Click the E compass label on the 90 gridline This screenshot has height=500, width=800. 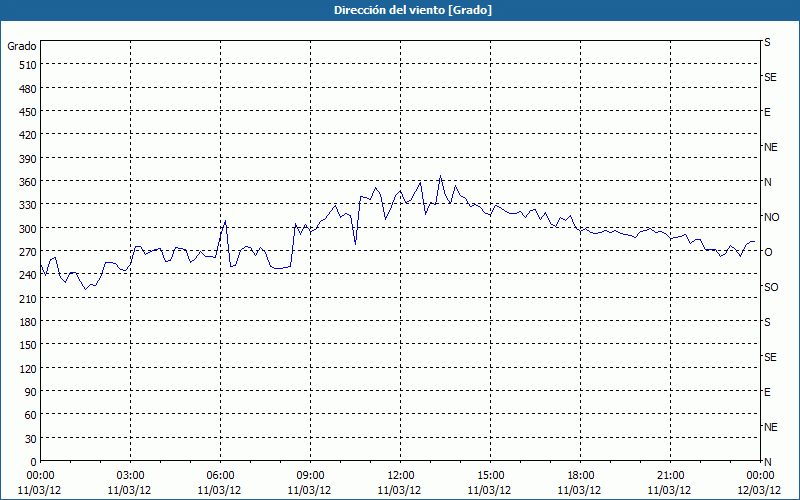point(767,392)
